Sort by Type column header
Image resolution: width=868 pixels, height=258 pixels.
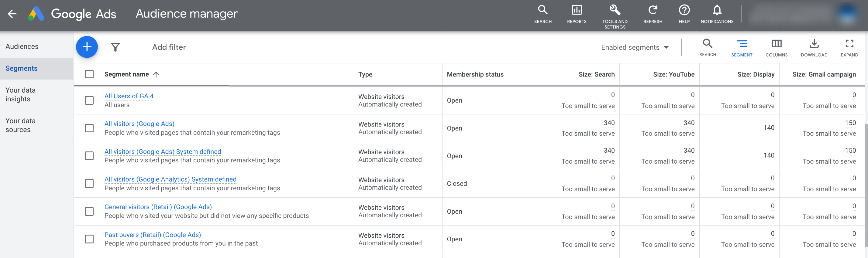click(x=365, y=74)
